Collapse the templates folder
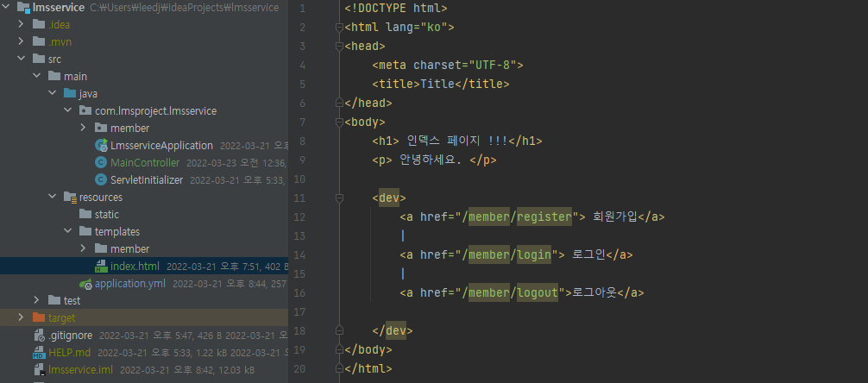The image size is (868, 383). click(67, 231)
